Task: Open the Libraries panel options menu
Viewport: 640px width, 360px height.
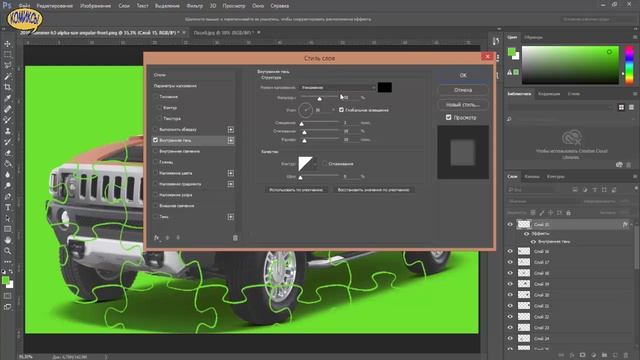Action: point(635,94)
